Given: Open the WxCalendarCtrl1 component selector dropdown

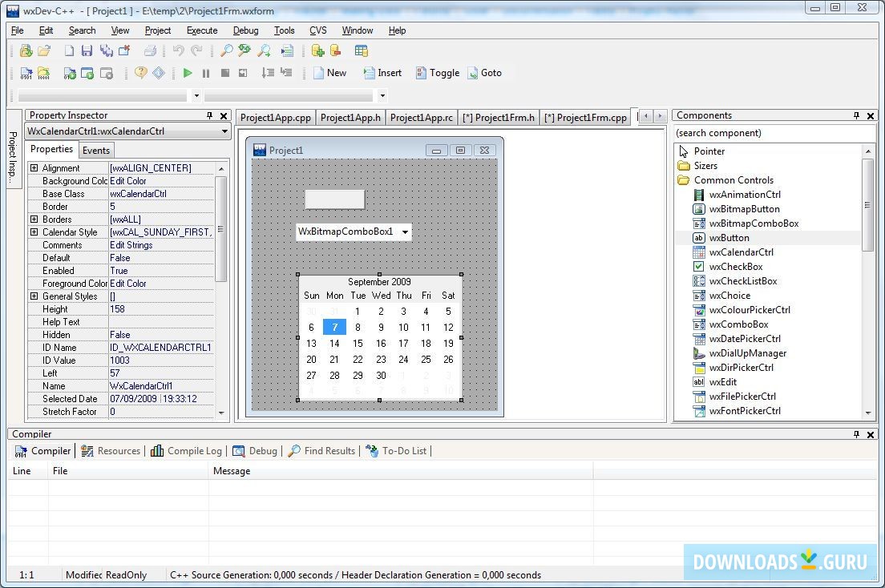Looking at the screenshot, I should point(224,131).
